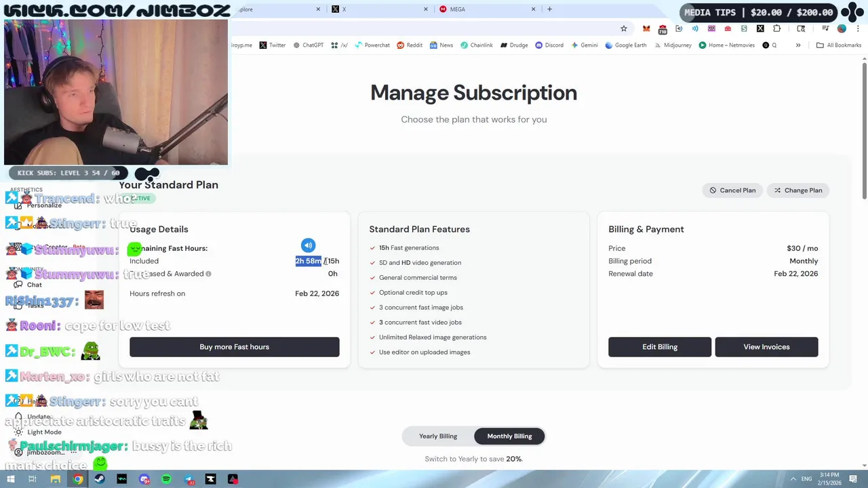Expand hidden bookmarks with double chevron
868x488 pixels.
click(x=798, y=45)
